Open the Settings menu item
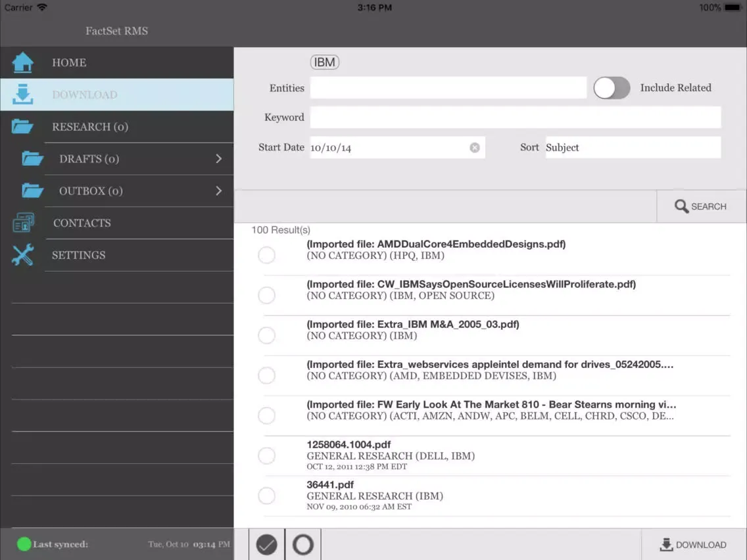Image resolution: width=747 pixels, height=560 pixels. (x=117, y=255)
